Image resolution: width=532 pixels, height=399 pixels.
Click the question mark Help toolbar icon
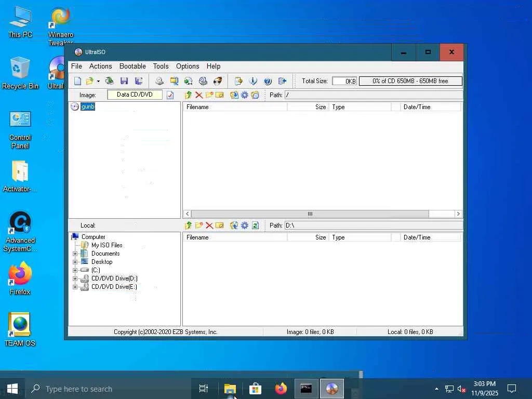click(x=268, y=81)
